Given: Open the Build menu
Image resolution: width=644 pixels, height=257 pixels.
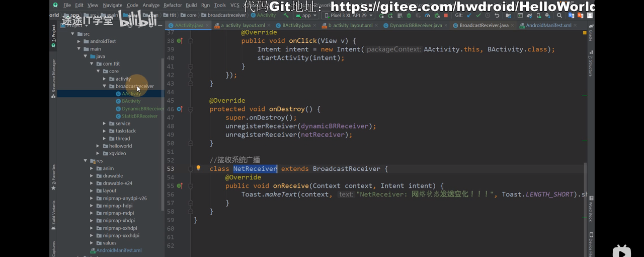Looking at the screenshot, I should tap(191, 5).
